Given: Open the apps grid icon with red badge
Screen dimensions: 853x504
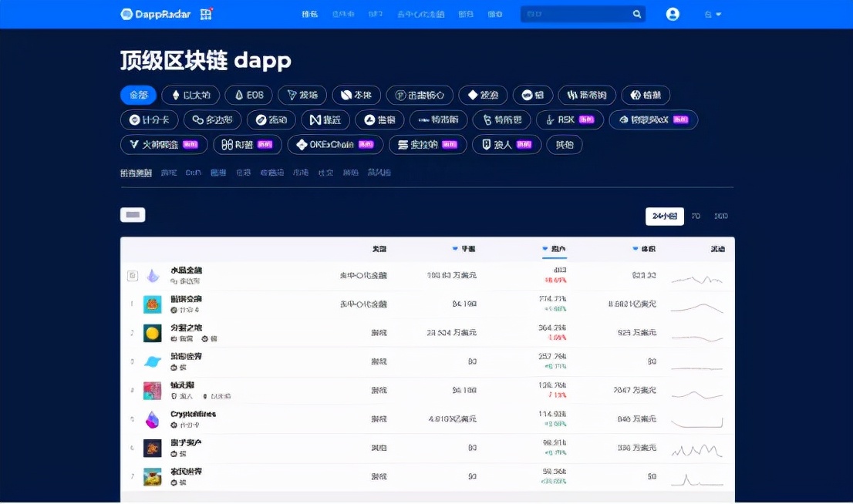Looking at the screenshot, I should pos(205,13).
